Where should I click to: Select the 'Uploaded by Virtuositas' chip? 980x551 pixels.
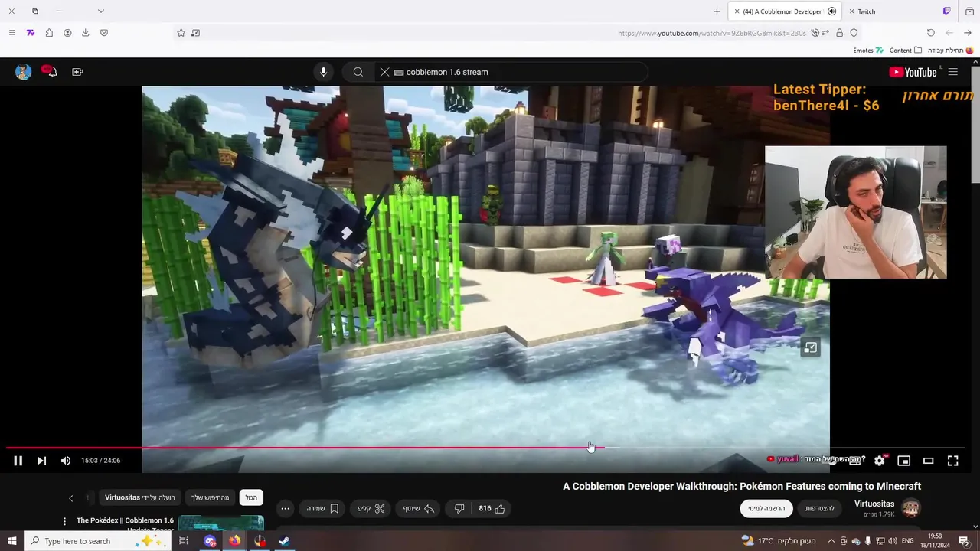[140, 497]
